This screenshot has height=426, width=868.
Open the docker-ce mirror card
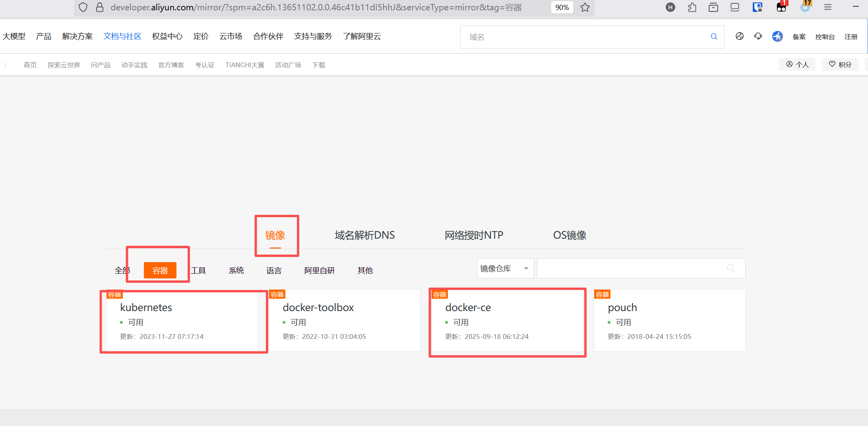[507, 320]
